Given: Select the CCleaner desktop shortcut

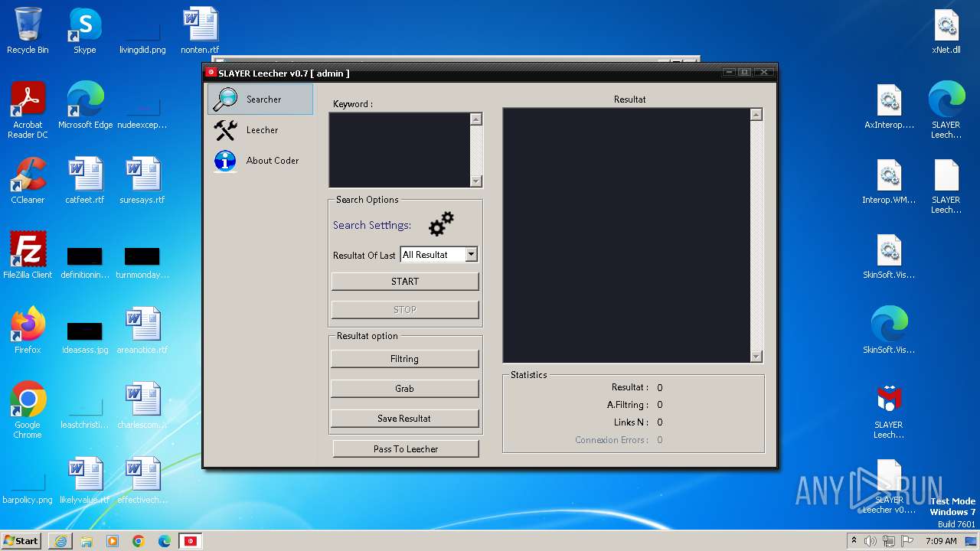Looking at the screenshot, I should [28, 181].
